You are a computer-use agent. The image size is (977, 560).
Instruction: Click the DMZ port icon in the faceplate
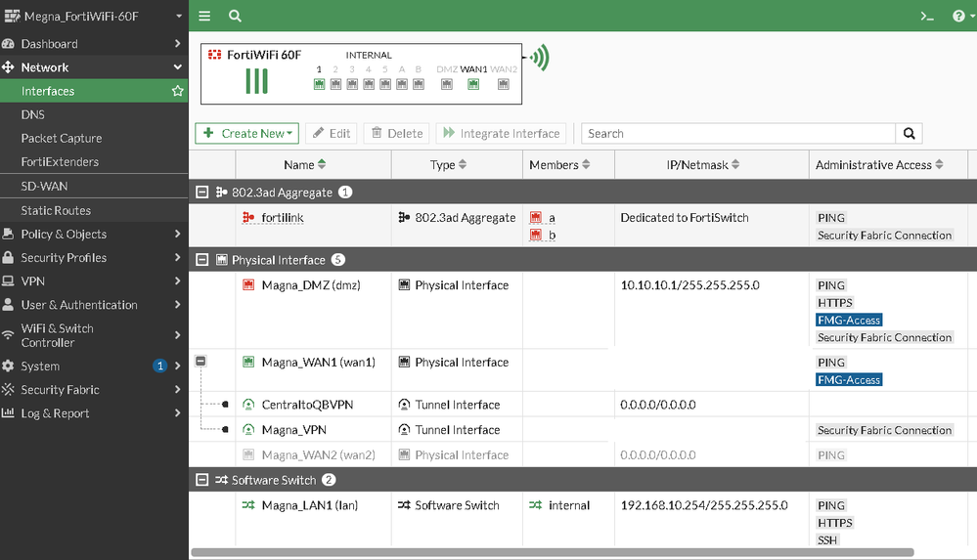(447, 84)
